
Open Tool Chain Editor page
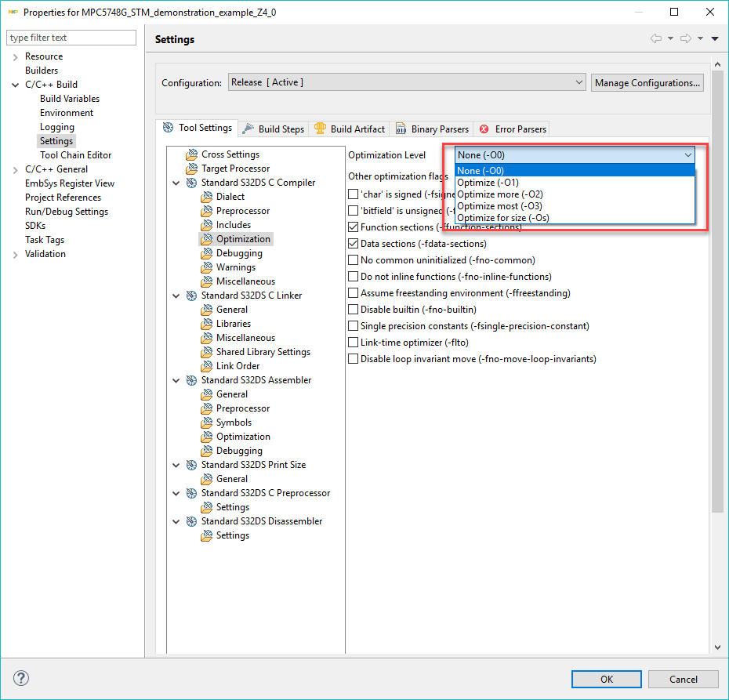click(x=75, y=155)
